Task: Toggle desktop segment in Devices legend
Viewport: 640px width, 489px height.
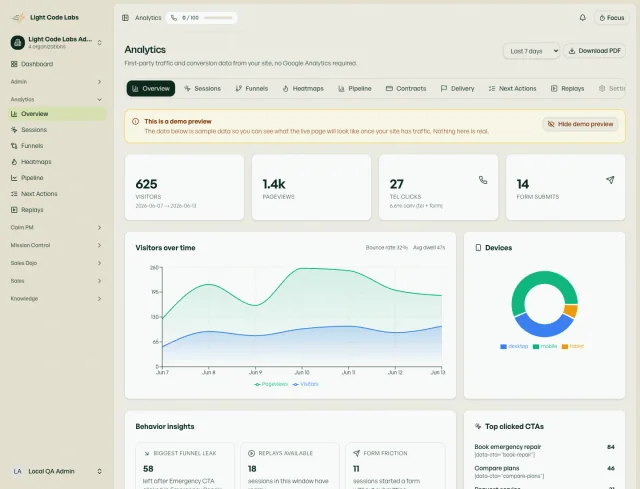Action: [x=514, y=346]
